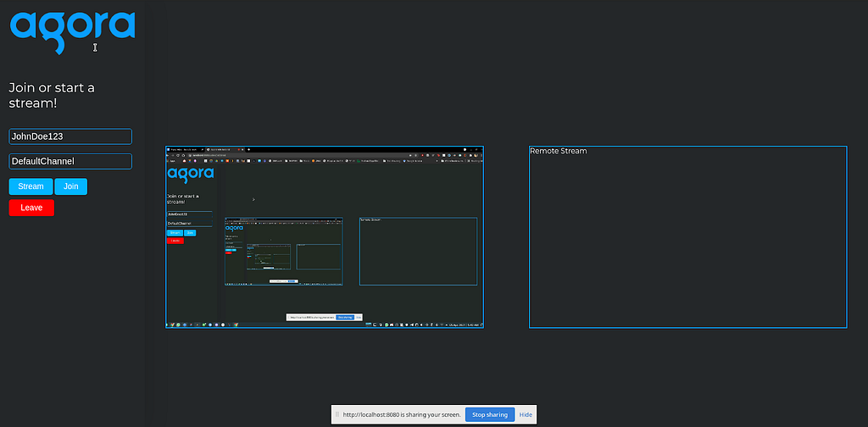Leave the channel with the red Leave button
Image resolution: width=868 pixels, height=427 pixels.
[31, 208]
